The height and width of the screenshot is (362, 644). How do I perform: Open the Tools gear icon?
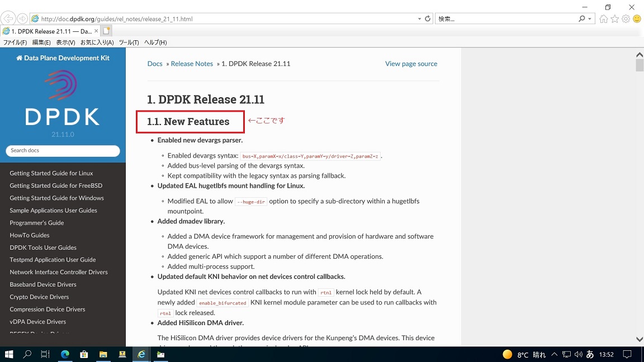[x=626, y=18]
